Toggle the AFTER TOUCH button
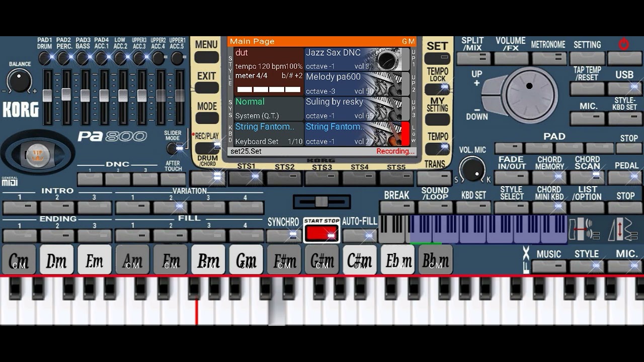 (x=173, y=178)
